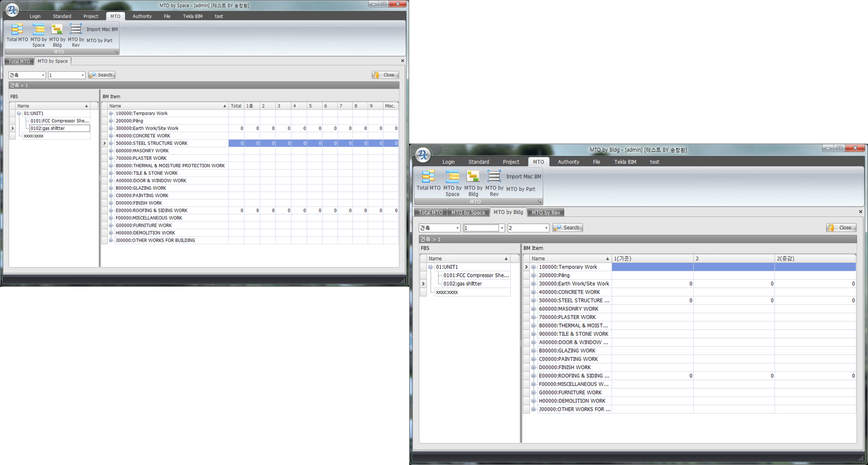Expand 500000:STEEL STRUCTURE WORK in left window
The height and width of the screenshot is (465, 868).
[x=111, y=143]
